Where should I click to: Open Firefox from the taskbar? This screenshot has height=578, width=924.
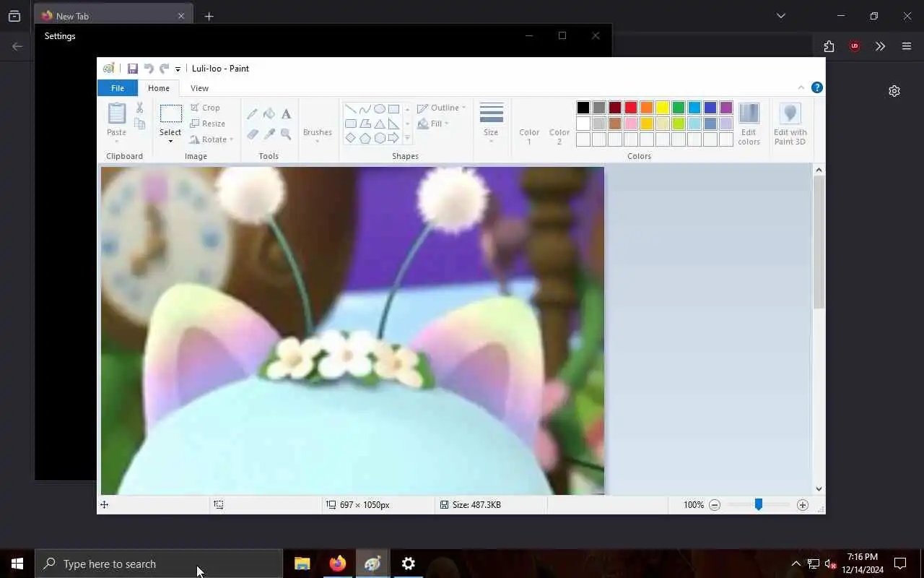337,564
